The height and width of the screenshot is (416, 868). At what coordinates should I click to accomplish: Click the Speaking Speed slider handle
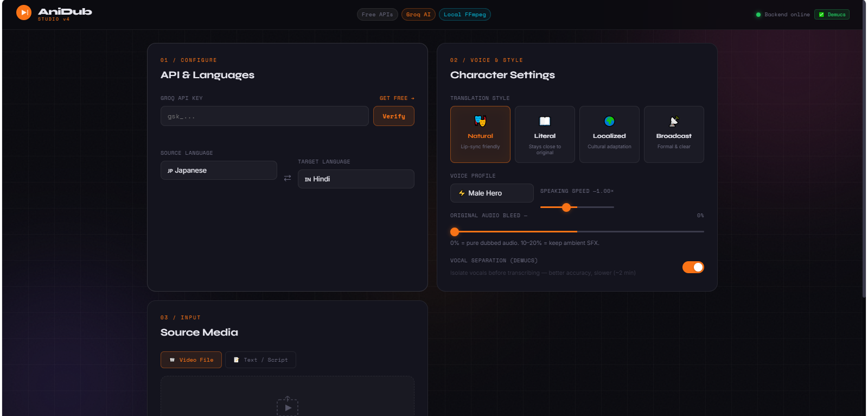[x=566, y=207]
